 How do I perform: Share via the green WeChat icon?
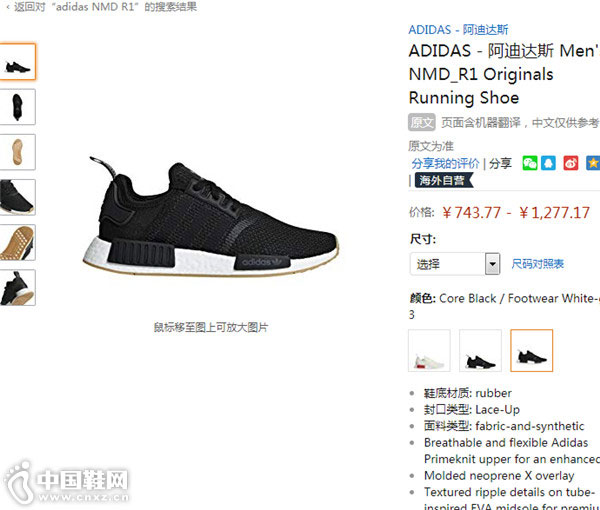[x=530, y=163]
